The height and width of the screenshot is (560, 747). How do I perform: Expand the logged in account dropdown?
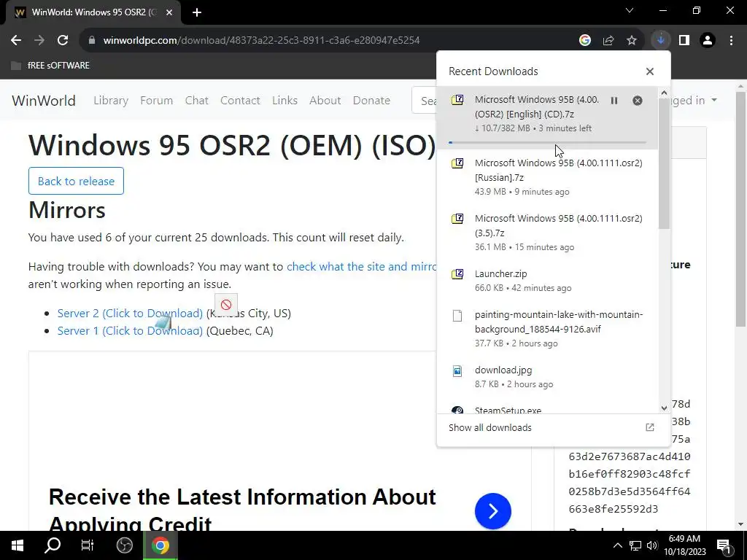click(x=693, y=101)
